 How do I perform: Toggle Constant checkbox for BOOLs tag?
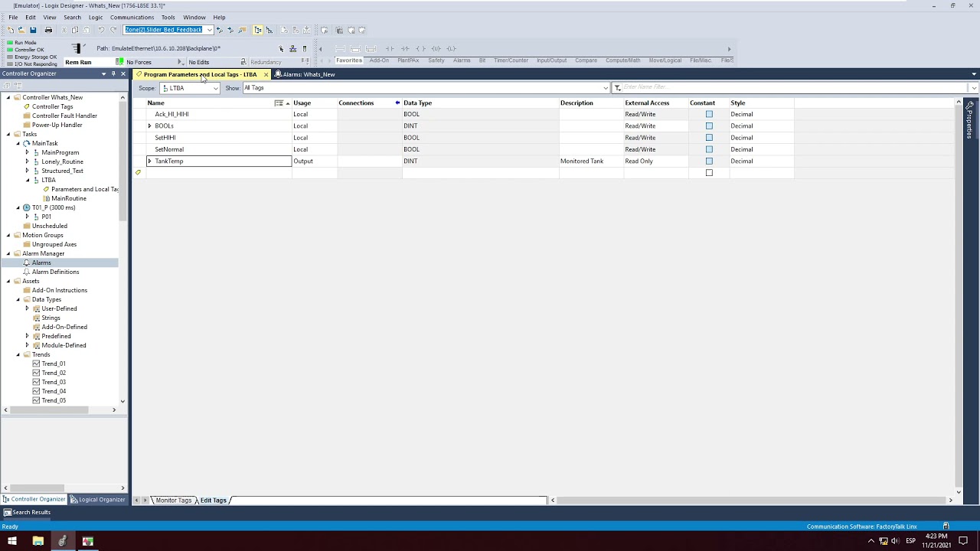click(x=709, y=126)
